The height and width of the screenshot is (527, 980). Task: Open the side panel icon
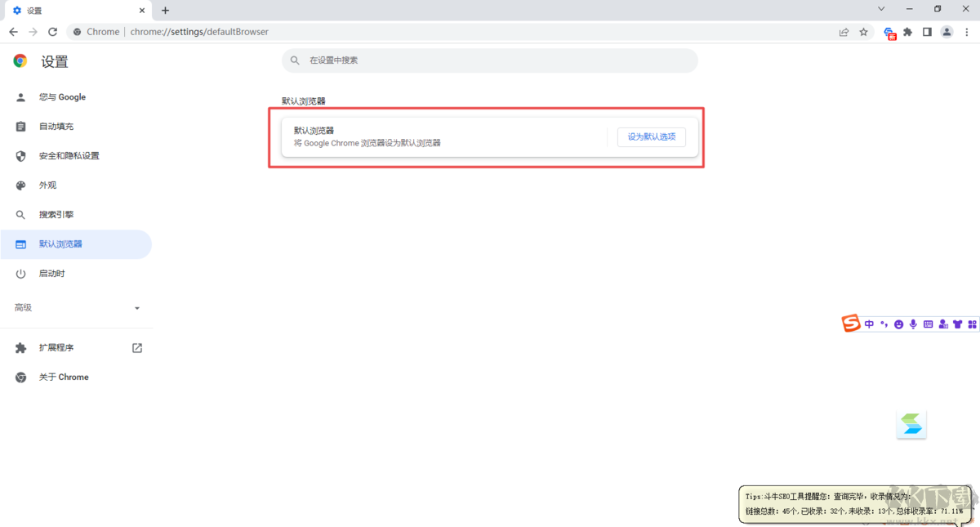click(927, 32)
